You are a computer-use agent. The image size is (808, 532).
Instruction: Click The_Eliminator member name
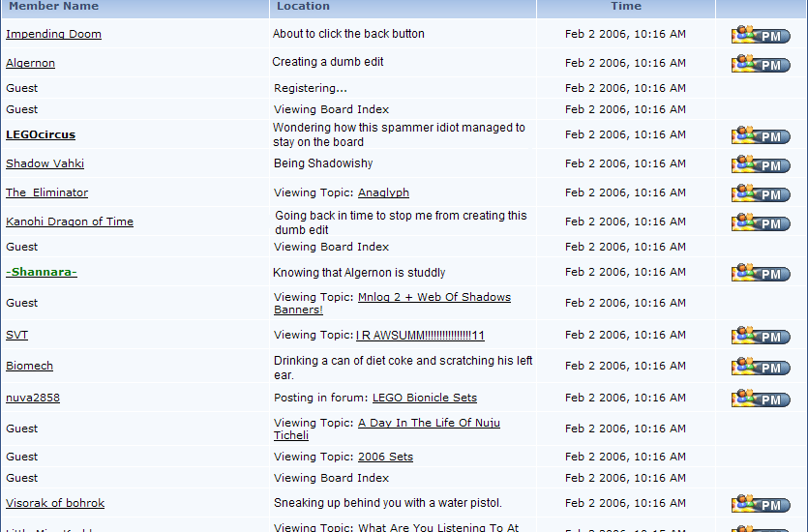coord(46,192)
